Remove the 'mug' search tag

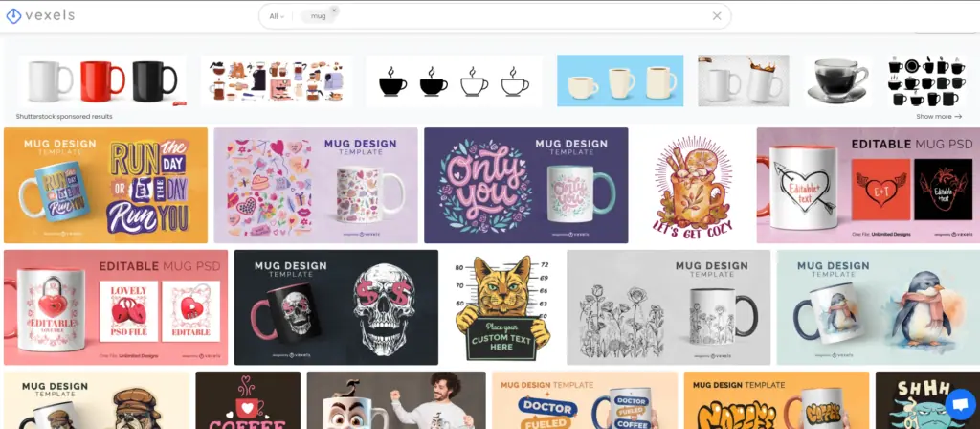pos(334,11)
